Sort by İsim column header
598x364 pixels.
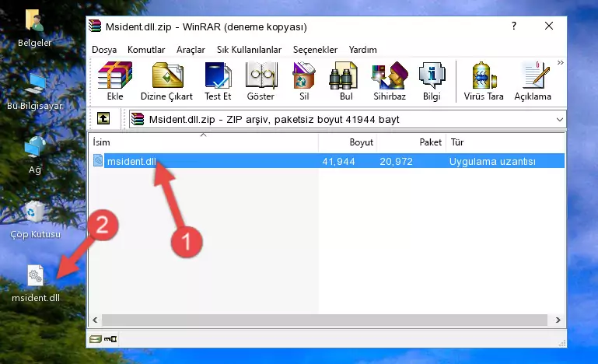coord(204,142)
